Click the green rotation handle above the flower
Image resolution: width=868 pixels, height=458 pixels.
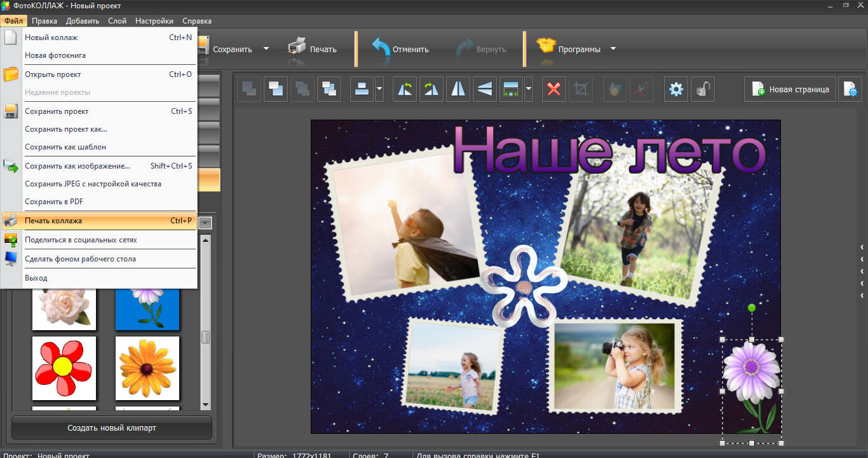point(752,308)
